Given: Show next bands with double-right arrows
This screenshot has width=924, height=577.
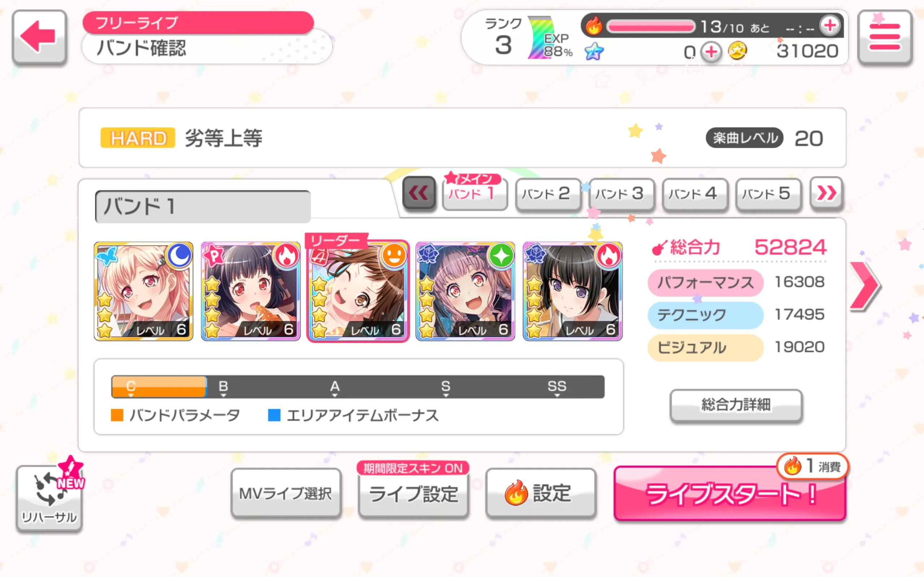Looking at the screenshot, I should click(826, 193).
